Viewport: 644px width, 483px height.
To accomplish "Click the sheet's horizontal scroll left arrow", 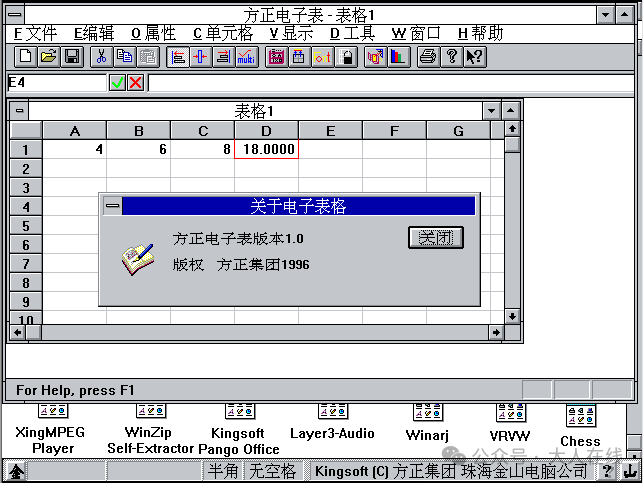I will pos(18,332).
